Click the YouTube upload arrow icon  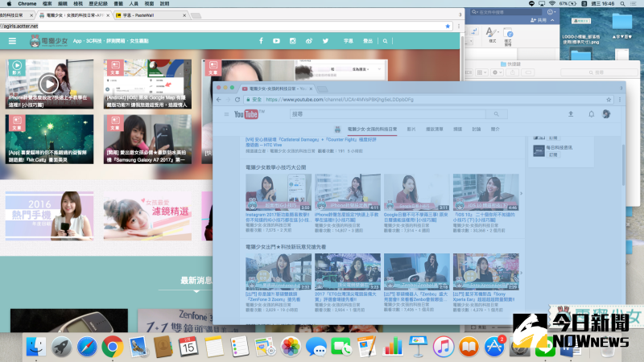[572, 114]
